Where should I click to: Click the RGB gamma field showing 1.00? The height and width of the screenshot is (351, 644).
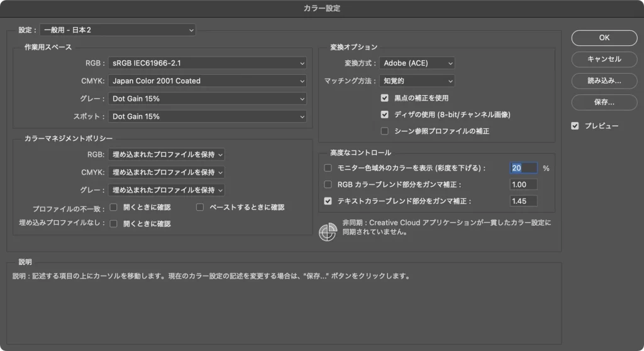523,184
